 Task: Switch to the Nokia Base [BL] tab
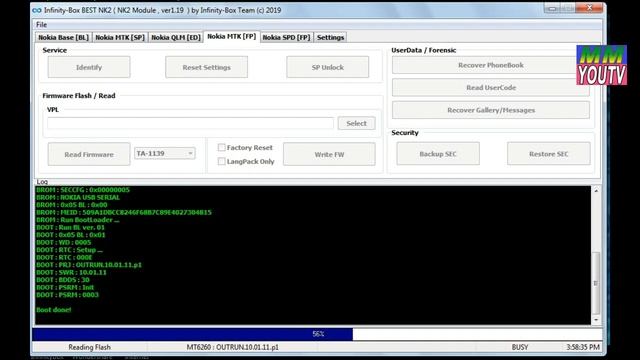(x=63, y=37)
